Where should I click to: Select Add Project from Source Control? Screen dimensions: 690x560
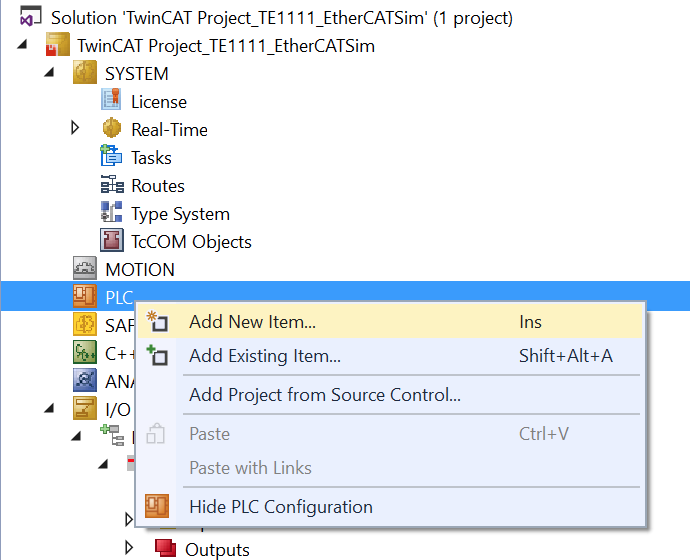click(x=390, y=395)
